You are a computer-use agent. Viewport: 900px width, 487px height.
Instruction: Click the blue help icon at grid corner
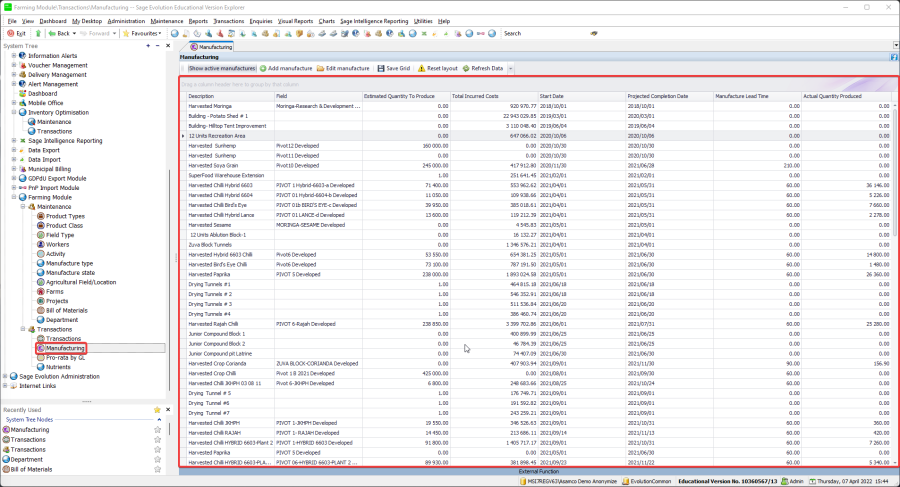[892, 58]
